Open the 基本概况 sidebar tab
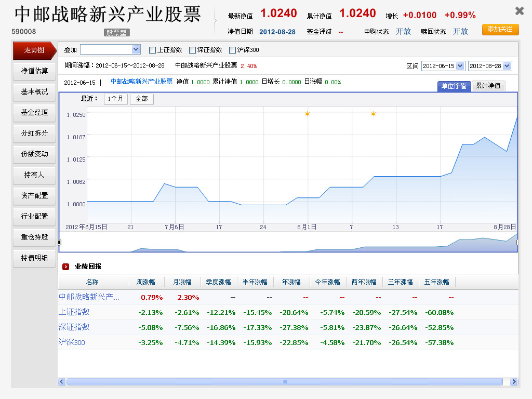This screenshot has width=532, height=399. pyautogui.click(x=34, y=91)
